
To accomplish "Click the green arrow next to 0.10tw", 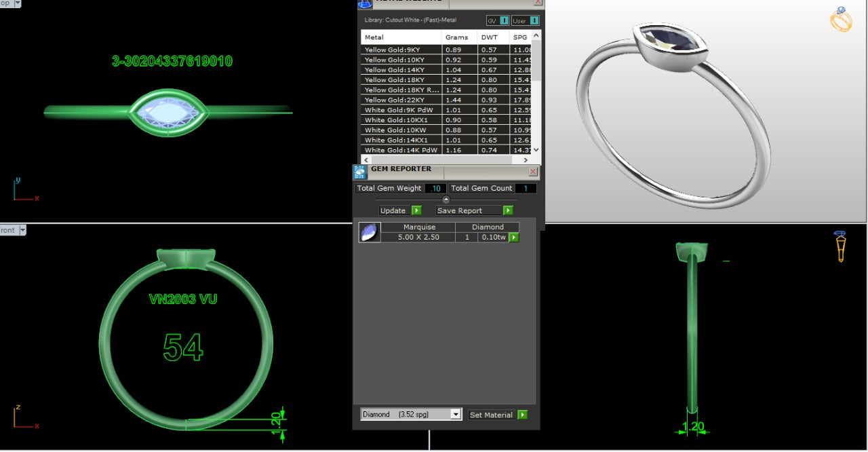I will click(x=514, y=238).
